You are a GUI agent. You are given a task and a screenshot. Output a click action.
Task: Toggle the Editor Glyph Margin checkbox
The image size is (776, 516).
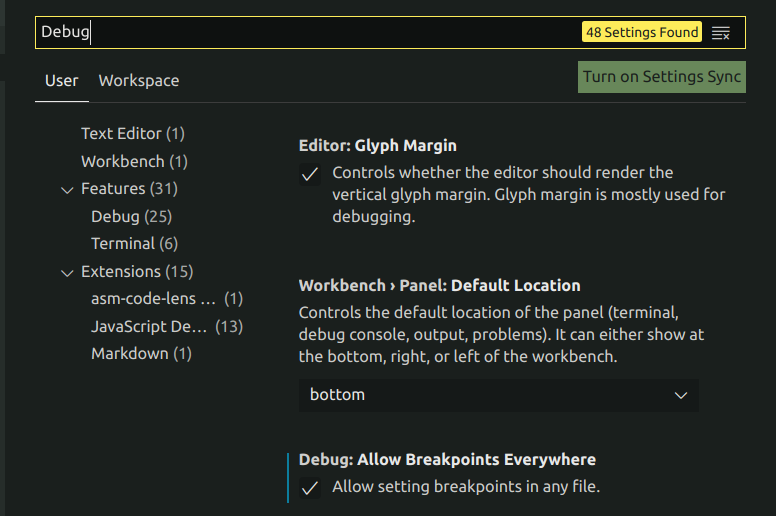pyautogui.click(x=310, y=174)
